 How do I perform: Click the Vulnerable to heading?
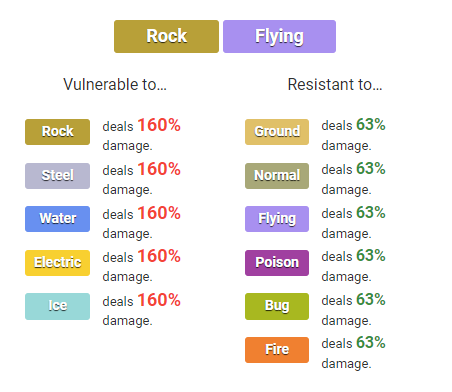115,84
